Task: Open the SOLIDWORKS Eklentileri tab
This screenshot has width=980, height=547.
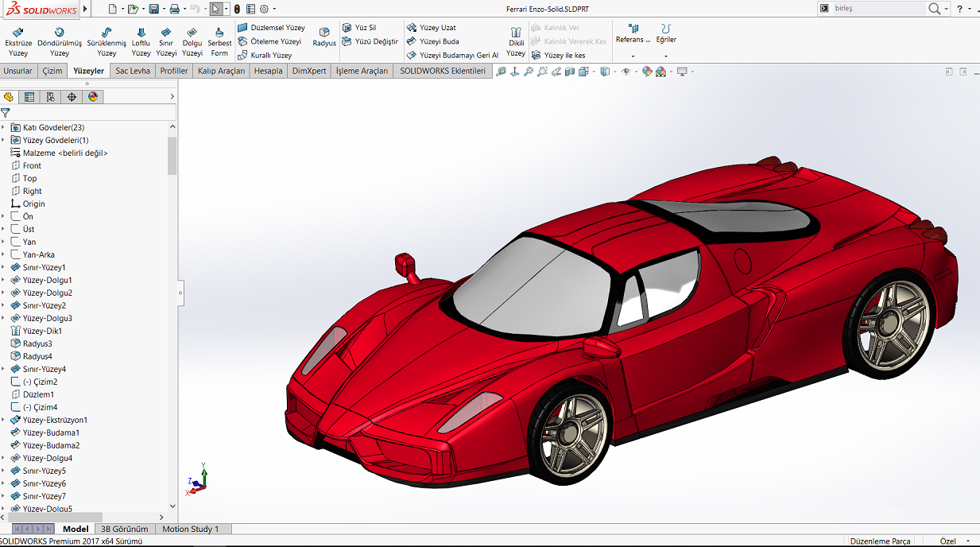Action: click(443, 71)
